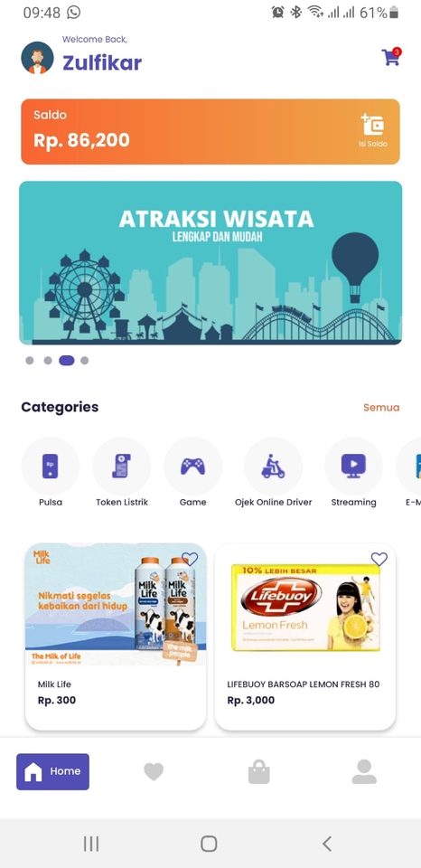Image resolution: width=421 pixels, height=868 pixels.
Task: Open the Lifebuoy Barsoap product card
Action: point(305,637)
